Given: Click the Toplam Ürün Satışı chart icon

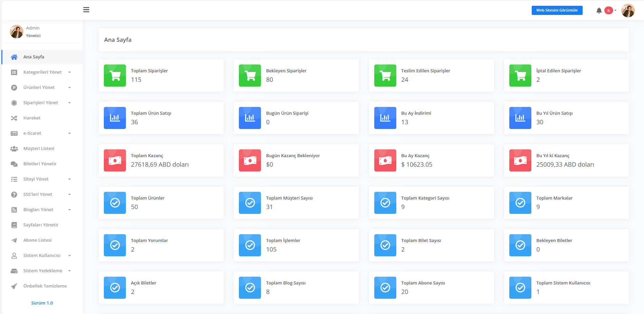Looking at the screenshot, I should [x=115, y=118].
